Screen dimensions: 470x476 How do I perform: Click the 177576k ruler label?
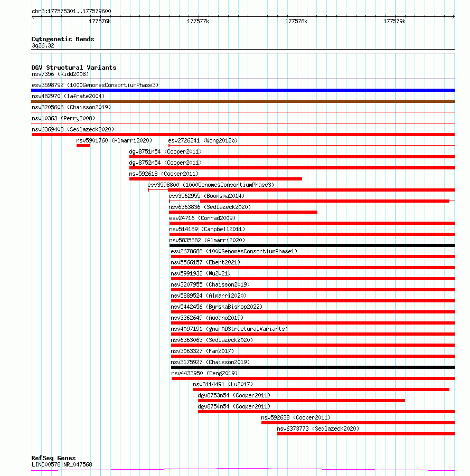[x=100, y=21]
